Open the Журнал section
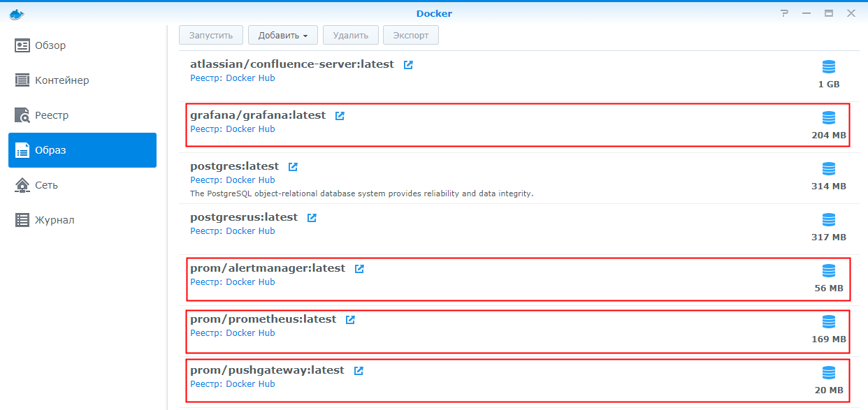The height and width of the screenshot is (410, 868). pyautogui.click(x=55, y=220)
